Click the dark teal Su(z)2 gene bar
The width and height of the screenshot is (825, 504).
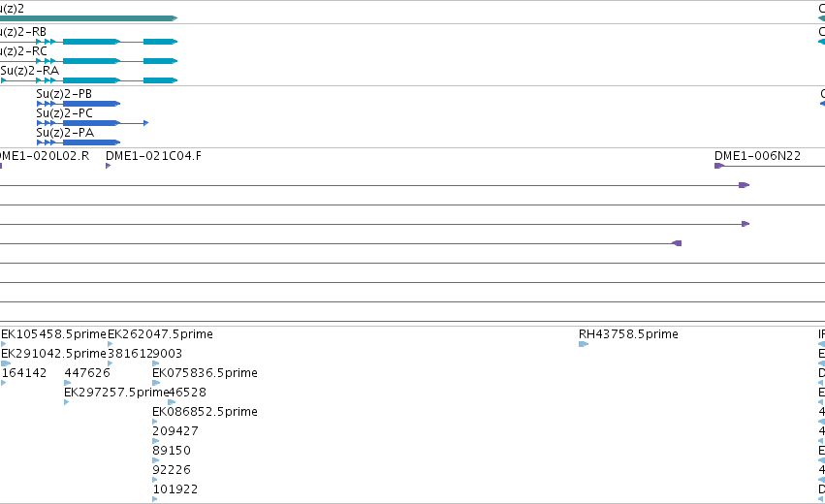click(88, 18)
